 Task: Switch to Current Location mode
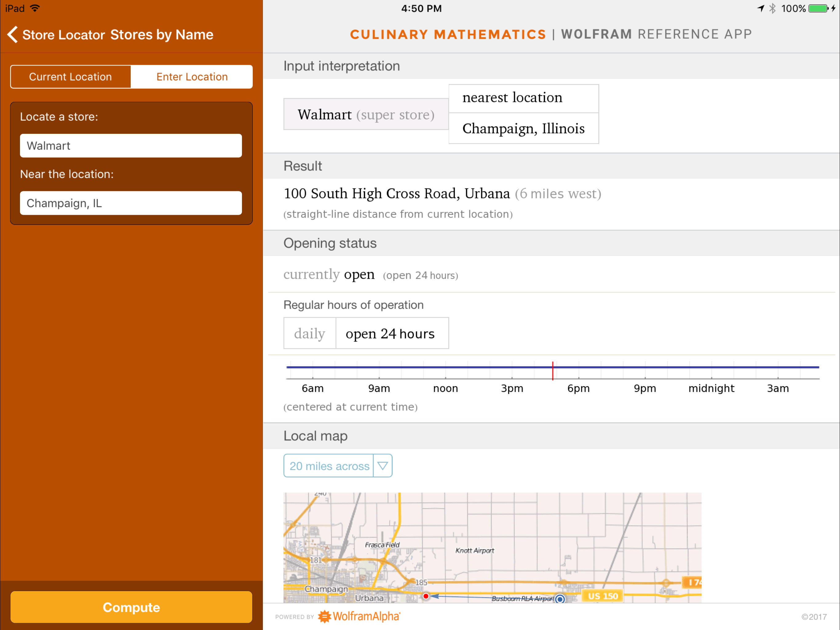pyautogui.click(x=71, y=77)
